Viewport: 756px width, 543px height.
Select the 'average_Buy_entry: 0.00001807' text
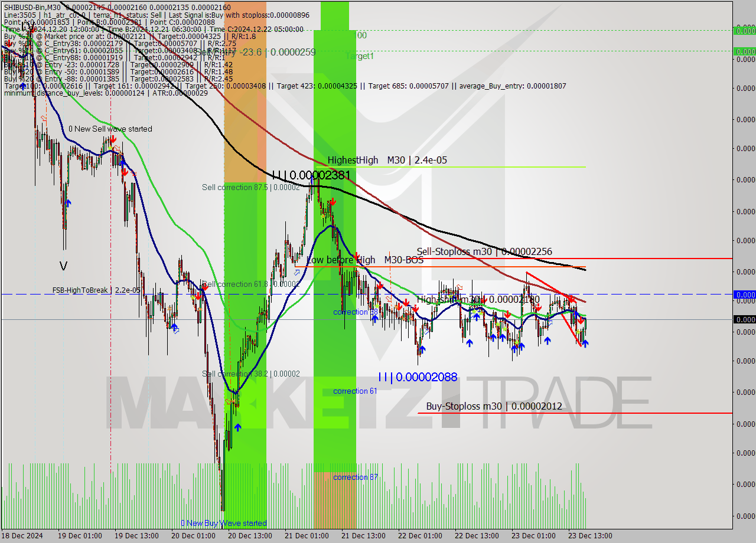click(x=512, y=86)
